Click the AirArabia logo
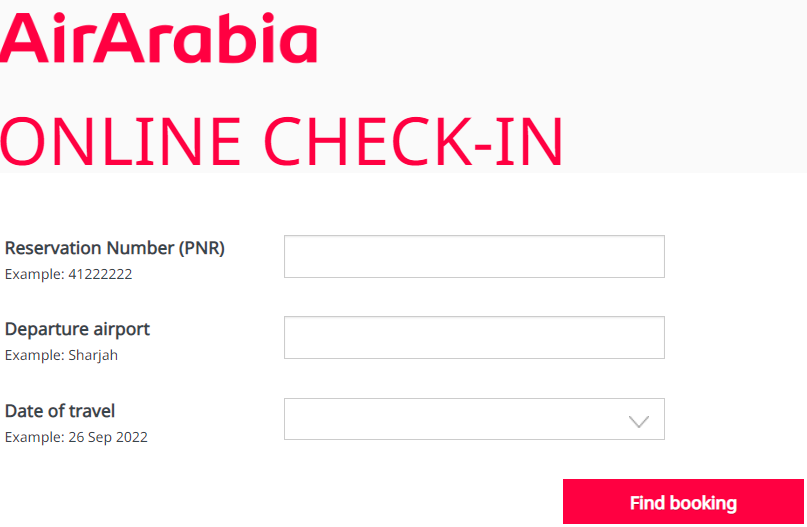Screen dimensions: 807x527 pos(159,38)
